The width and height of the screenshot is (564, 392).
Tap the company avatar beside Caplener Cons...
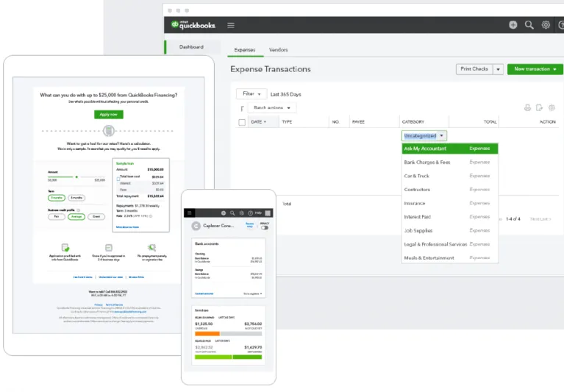pyautogui.click(x=196, y=226)
